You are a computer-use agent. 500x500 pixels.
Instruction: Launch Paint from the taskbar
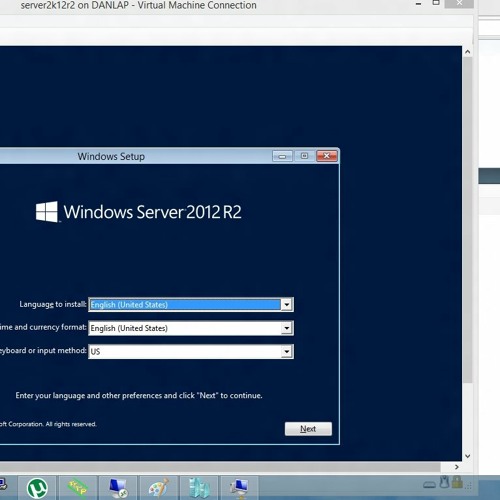pos(159,488)
